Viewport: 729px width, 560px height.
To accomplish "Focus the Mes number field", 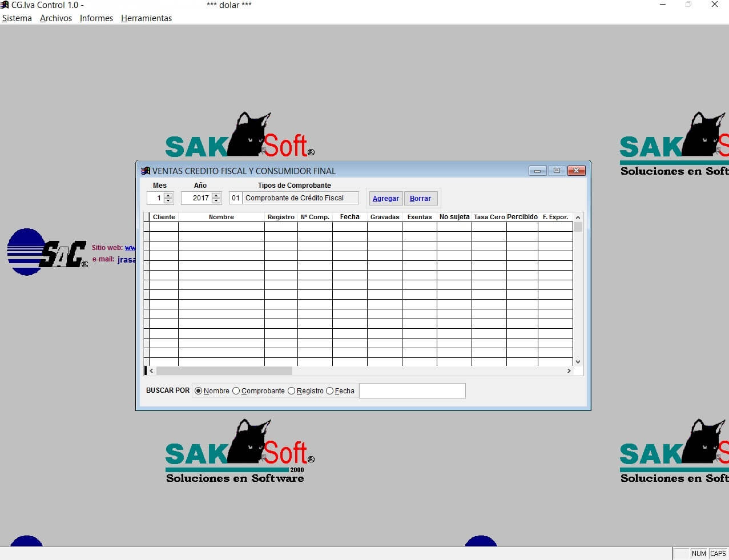I will [155, 198].
